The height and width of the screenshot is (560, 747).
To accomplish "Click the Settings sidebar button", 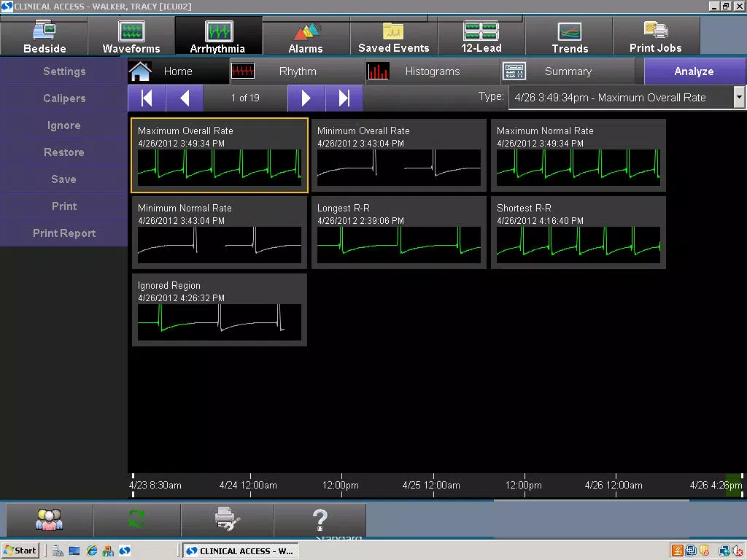I will click(64, 71).
